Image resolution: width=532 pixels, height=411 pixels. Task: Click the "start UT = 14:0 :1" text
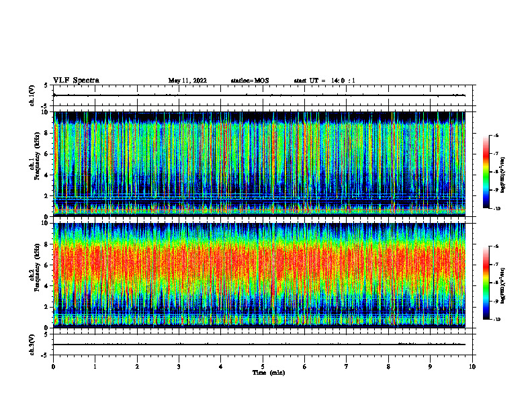(324, 81)
